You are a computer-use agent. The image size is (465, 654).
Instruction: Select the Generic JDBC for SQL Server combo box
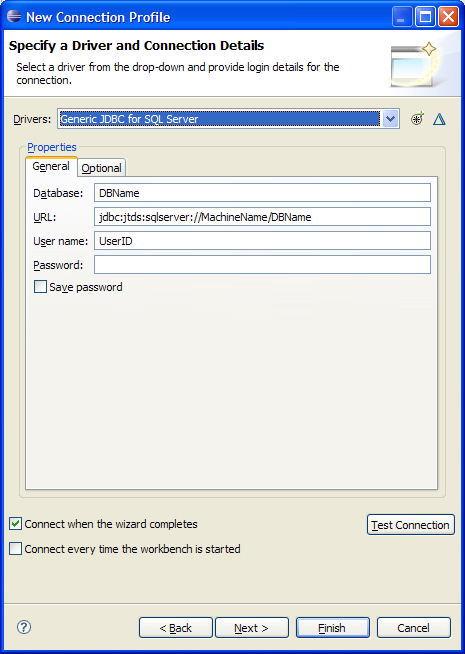point(229,119)
